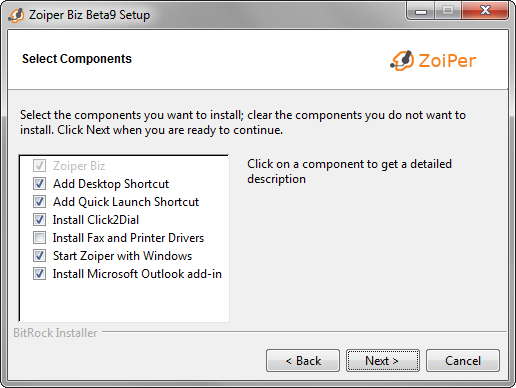Click the greyed-out Zoiper Biz checkbox

click(x=39, y=166)
